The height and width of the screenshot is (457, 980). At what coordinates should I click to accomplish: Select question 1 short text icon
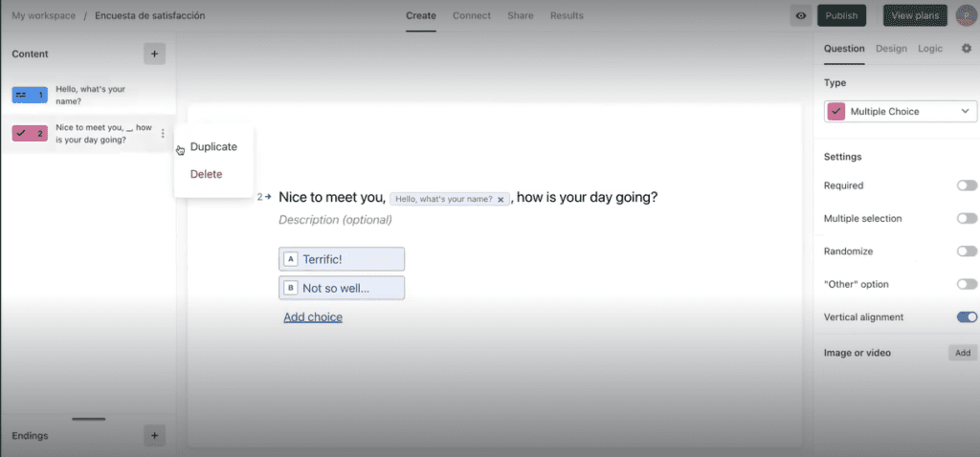click(30, 95)
